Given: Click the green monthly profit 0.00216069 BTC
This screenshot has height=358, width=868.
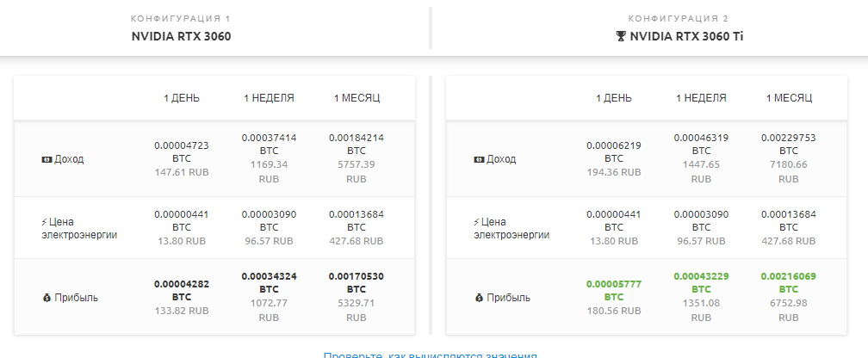Looking at the screenshot, I should (x=789, y=283).
